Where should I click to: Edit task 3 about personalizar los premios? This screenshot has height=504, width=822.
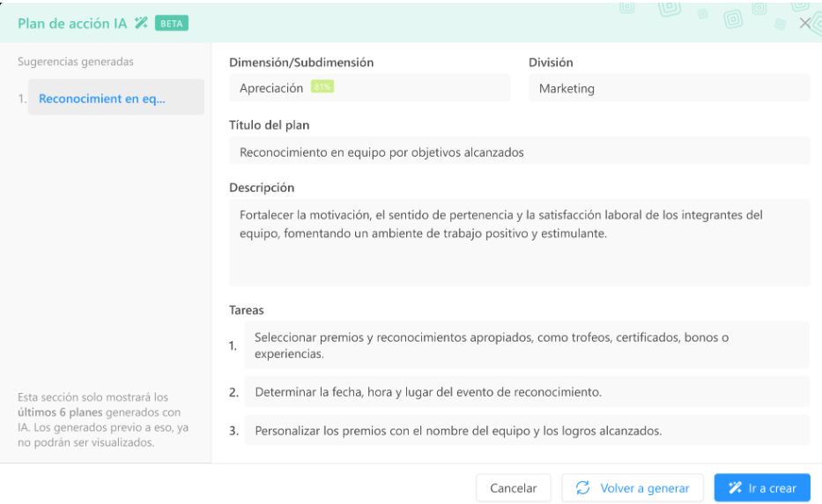pos(527,431)
